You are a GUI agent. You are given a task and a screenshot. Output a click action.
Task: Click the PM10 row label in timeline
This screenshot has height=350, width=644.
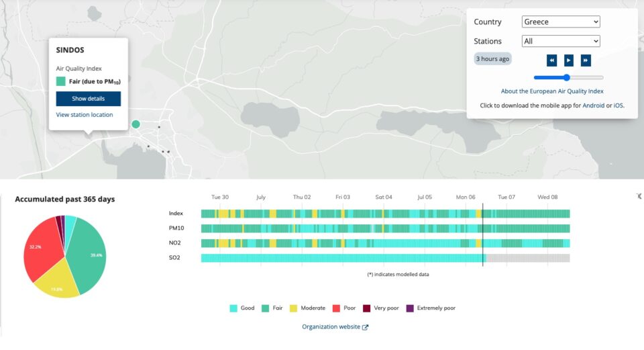pos(176,228)
